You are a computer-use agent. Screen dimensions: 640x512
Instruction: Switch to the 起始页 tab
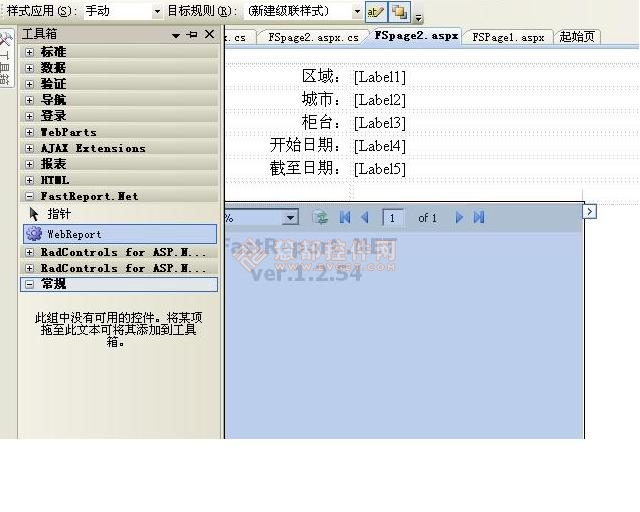pyautogui.click(x=577, y=37)
